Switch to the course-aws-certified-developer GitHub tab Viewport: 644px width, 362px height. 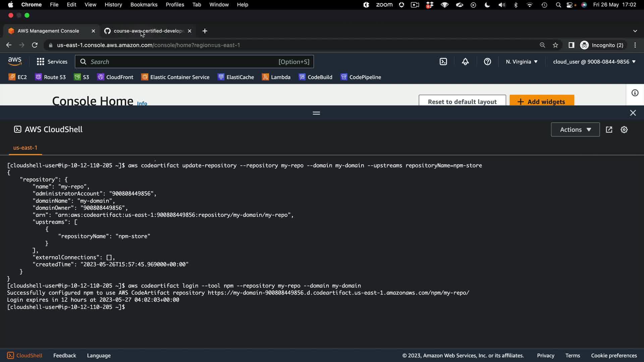coord(148,31)
